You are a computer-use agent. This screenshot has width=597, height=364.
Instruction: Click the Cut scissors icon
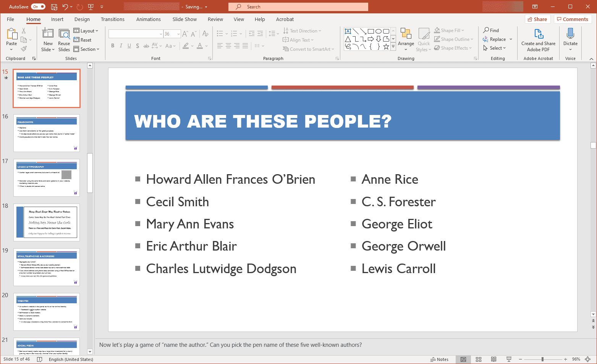pyautogui.click(x=24, y=31)
